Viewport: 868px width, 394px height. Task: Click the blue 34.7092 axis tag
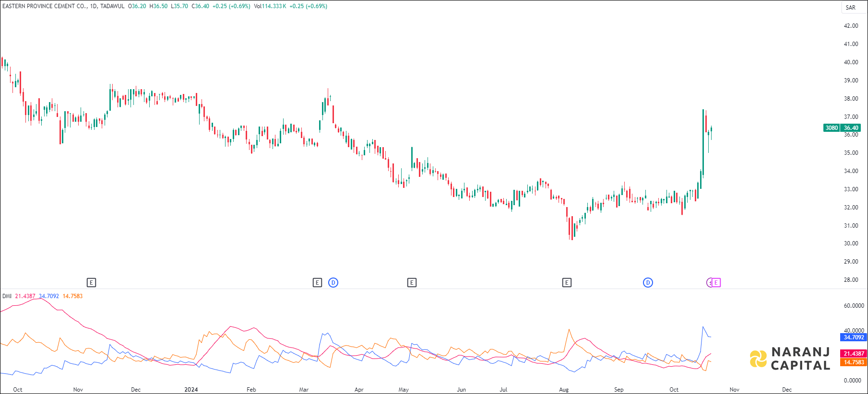[854, 337]
